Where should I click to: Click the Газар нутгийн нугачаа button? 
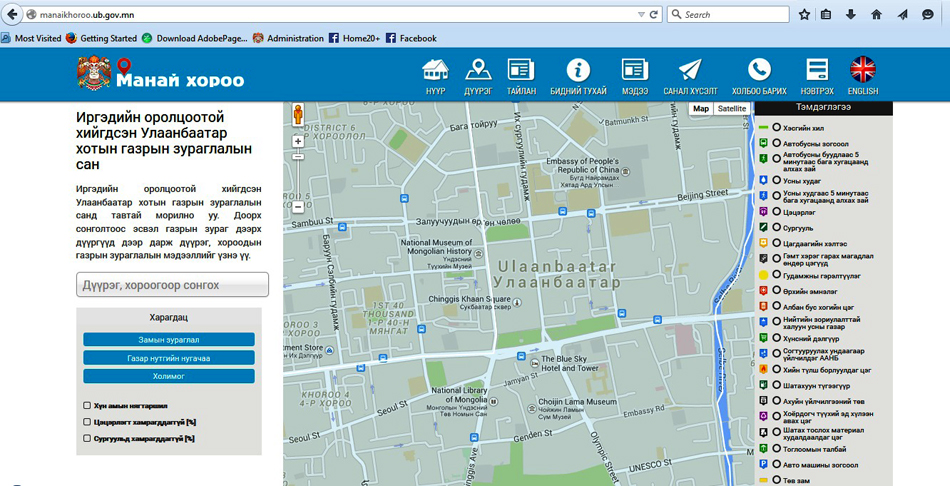pos(169,358)
